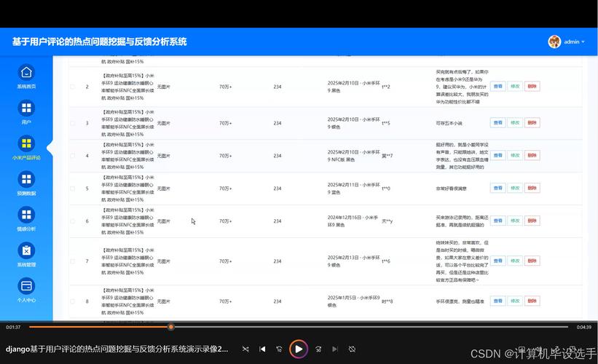This screenshot has width=598, height=364.
Task: View row 7 with its 查看 button
Action: (x=497, y=261)
